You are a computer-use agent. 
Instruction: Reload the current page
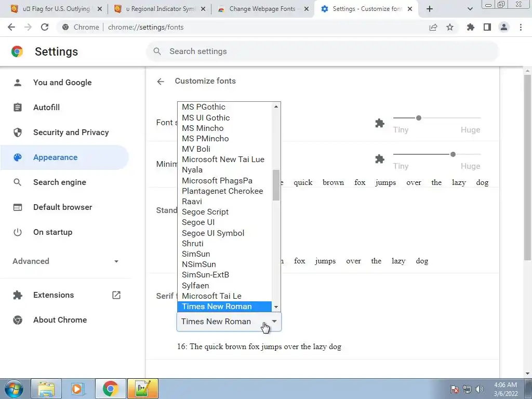[45, 27]
